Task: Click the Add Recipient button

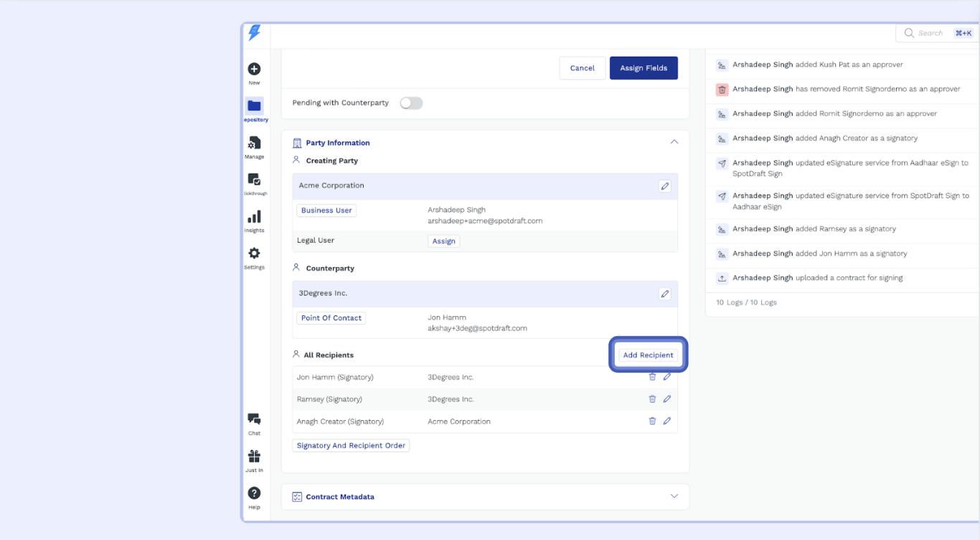Action: pos(648,355)
